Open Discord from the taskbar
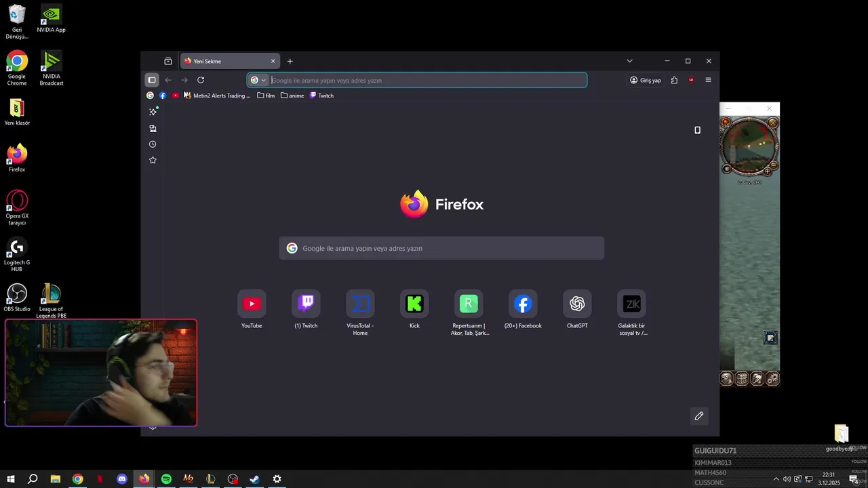This screenshot has height=488, width=868. pyautogui.click(x=122, y=479)
